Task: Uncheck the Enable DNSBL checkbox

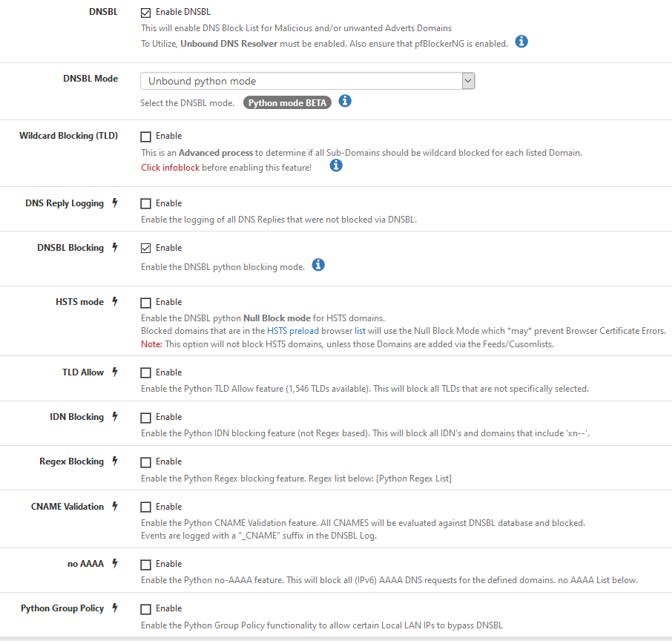Action: 145,13
